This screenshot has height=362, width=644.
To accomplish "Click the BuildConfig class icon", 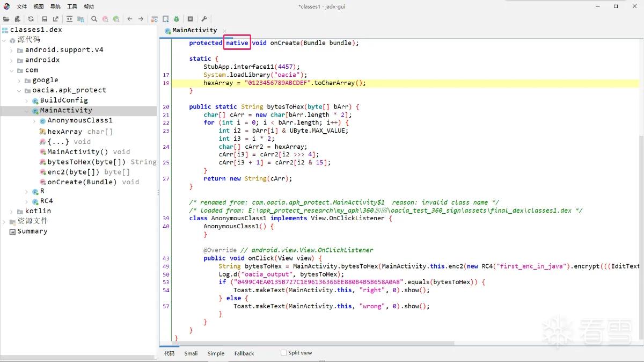I will [35, 100].
